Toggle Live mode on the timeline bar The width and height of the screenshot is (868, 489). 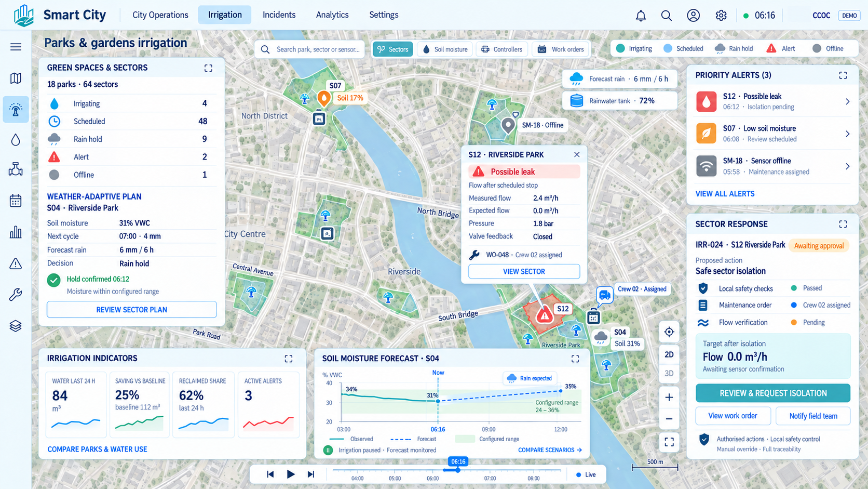586,474
